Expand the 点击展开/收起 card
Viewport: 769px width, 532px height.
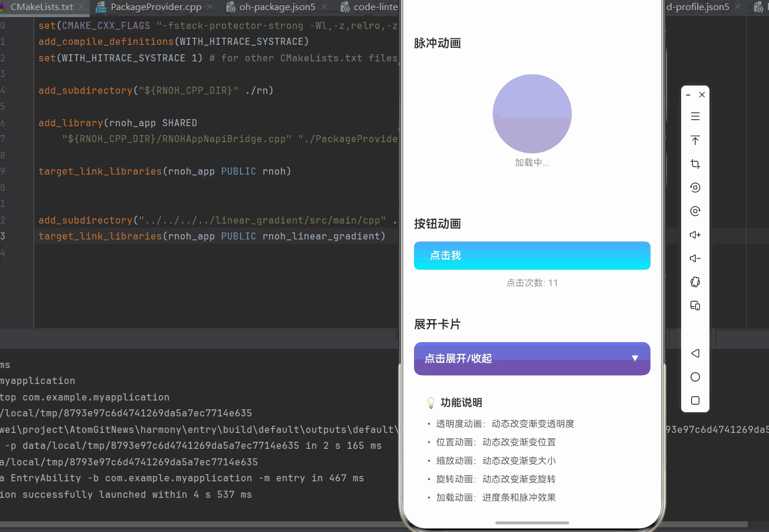pos(532,359)
